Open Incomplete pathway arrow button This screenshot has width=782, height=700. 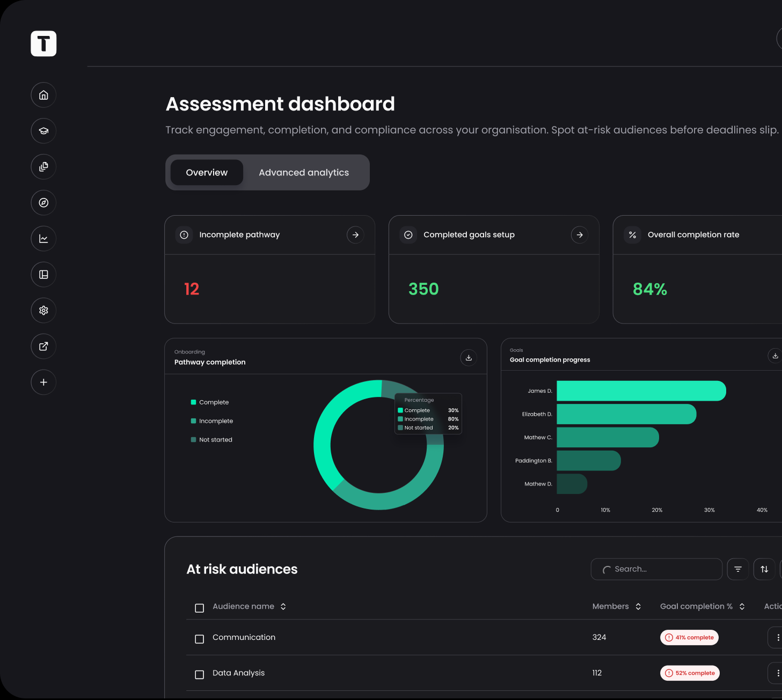[355, 235]
